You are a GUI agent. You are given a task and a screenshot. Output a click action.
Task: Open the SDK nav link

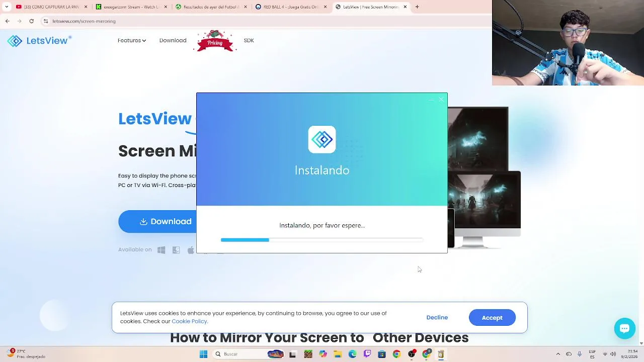[249, 40]
